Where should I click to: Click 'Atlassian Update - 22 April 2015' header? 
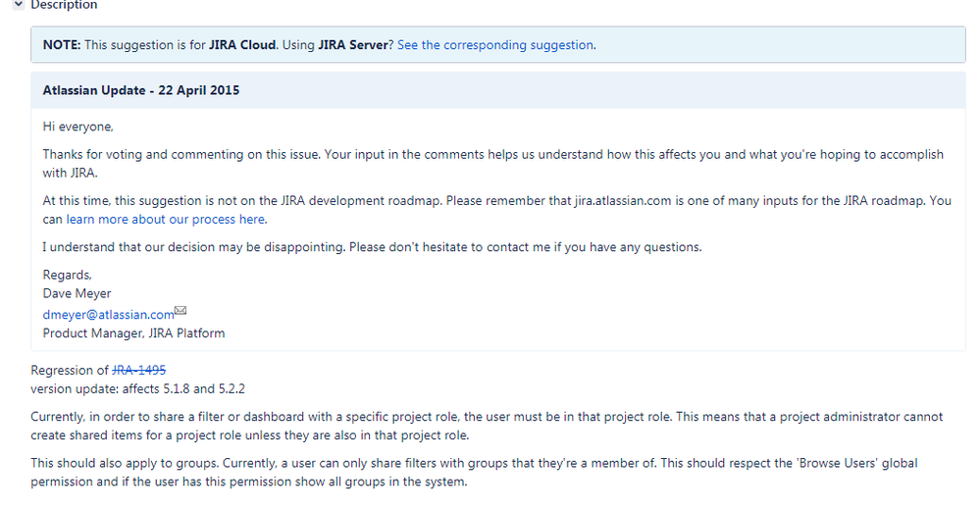point(141,90)
